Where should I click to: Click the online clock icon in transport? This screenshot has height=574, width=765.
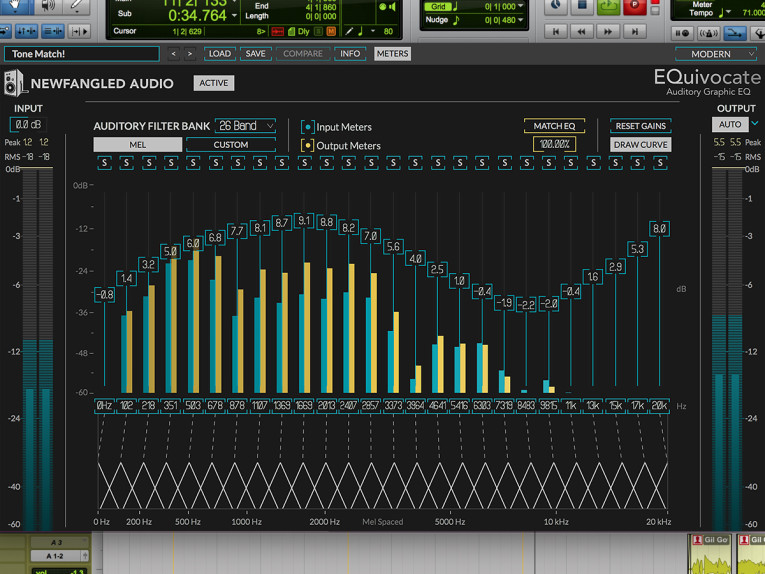[x=556, y=6]
